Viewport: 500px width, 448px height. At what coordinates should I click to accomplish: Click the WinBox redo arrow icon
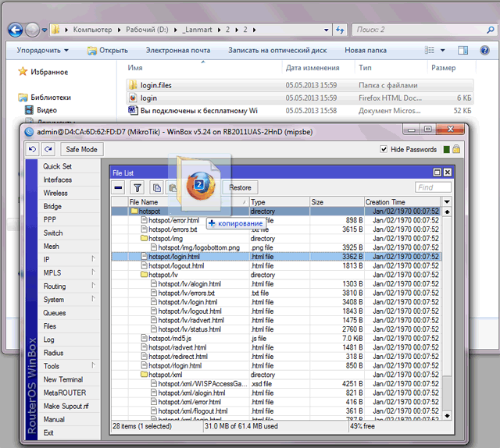point(48,149)
